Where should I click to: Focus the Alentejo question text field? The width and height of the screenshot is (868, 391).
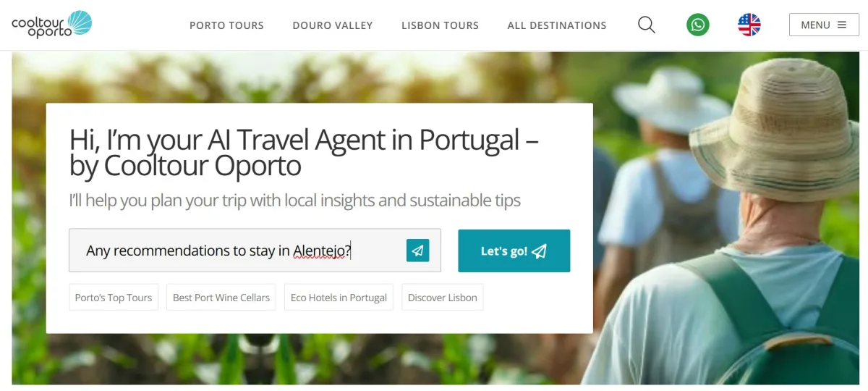click(x=255, y=251)
